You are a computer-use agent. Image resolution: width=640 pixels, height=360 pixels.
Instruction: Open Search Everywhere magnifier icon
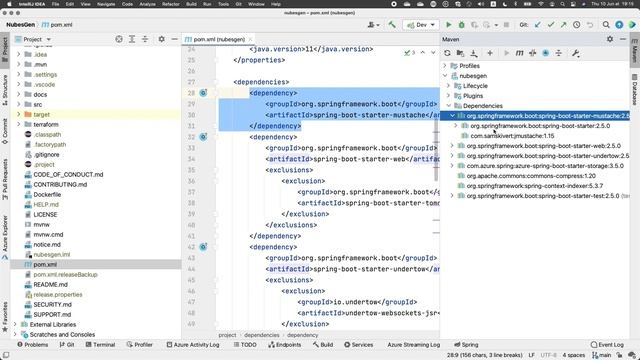tap(606, 25)
